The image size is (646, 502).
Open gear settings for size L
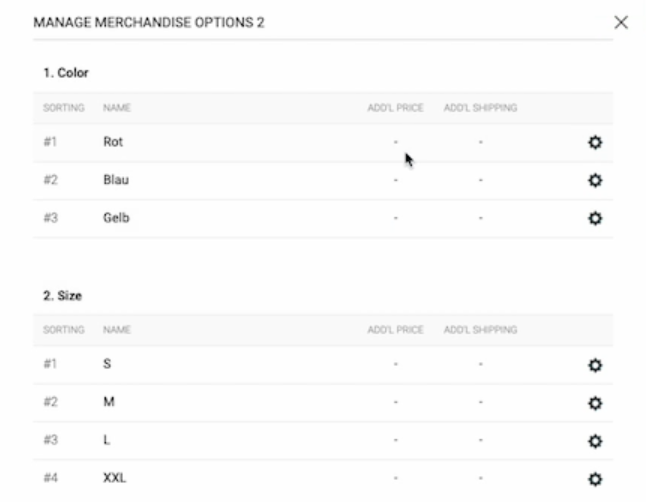(x=595, y=441)
